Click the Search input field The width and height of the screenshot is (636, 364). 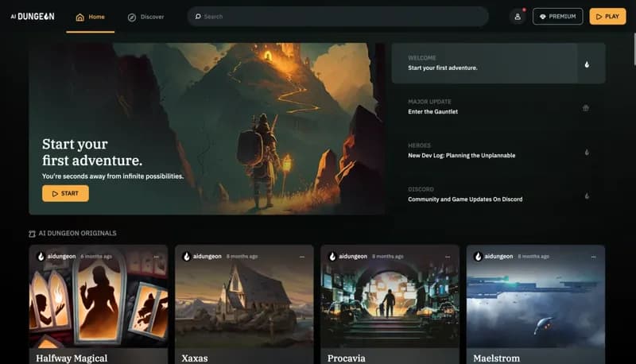click(338, 17)
